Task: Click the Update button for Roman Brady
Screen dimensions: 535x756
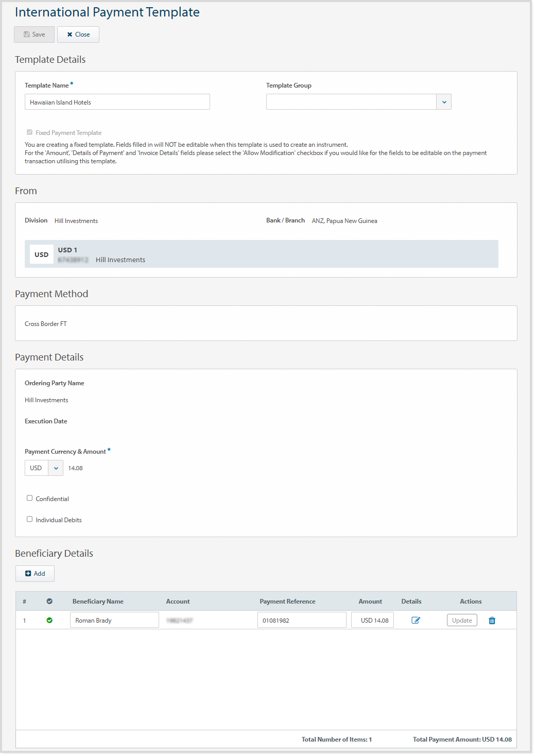Action: [x=461, y=620]
